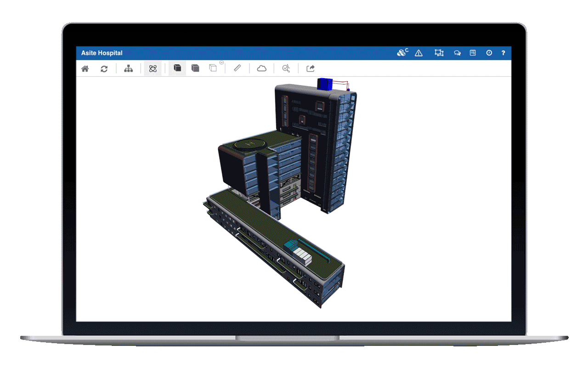Enable shaded-with-edges display mode
Screen dimensions: 588x368
(195, 68)
